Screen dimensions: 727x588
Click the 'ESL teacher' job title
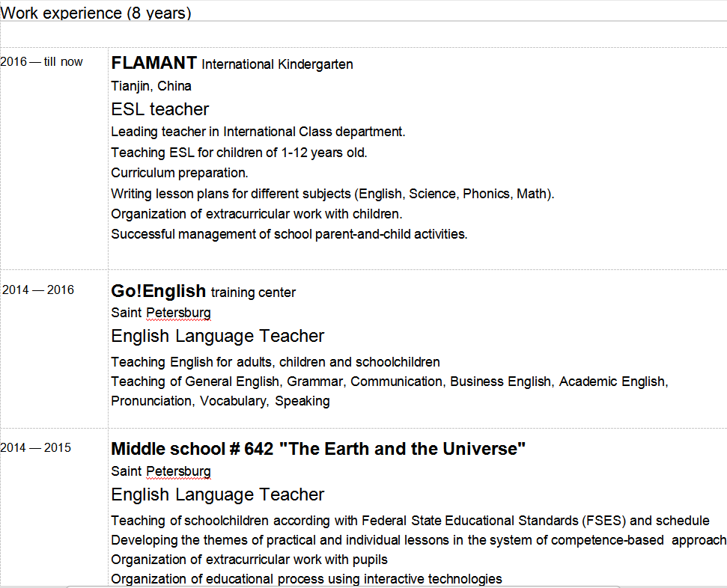(x=159, y=109)
